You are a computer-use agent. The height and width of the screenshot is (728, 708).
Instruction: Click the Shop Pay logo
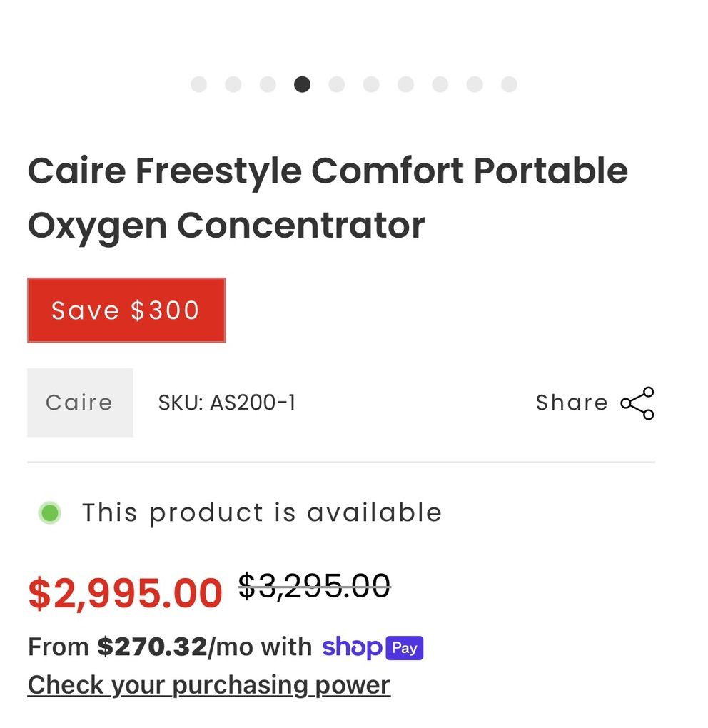(373, 647)
